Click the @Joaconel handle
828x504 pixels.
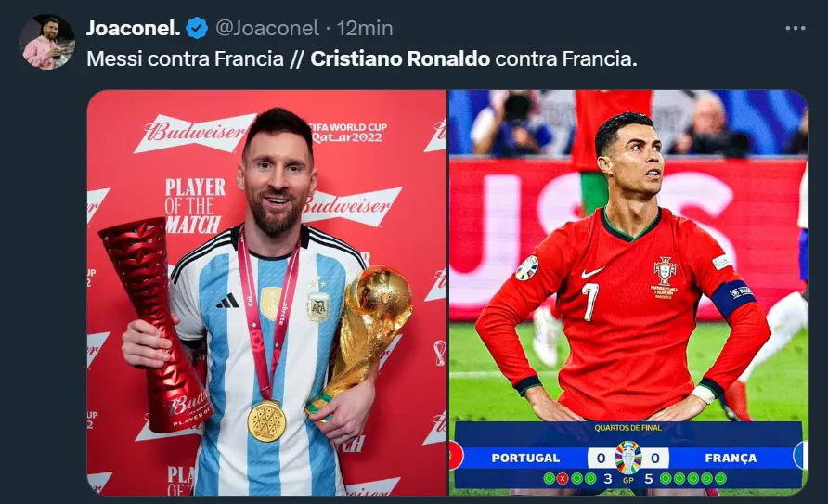click(267, 28)
